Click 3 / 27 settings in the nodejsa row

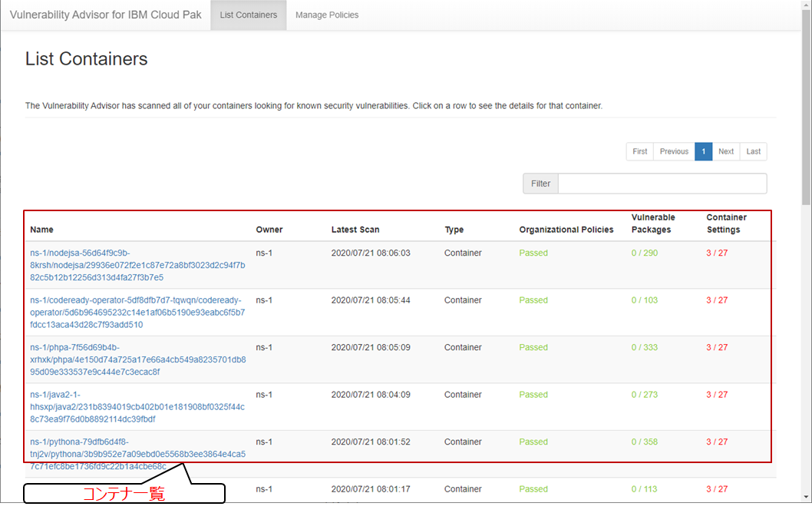point(717,253)
